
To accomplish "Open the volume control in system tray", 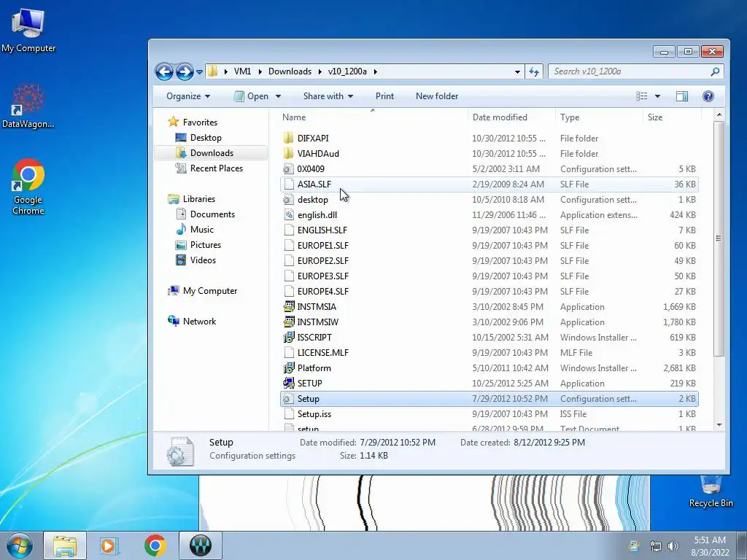I will click(673, 546).
